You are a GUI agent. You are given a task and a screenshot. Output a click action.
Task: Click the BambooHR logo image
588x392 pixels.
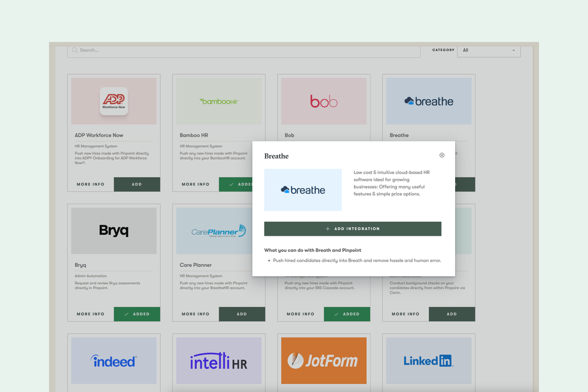click(x=219, y=101)
